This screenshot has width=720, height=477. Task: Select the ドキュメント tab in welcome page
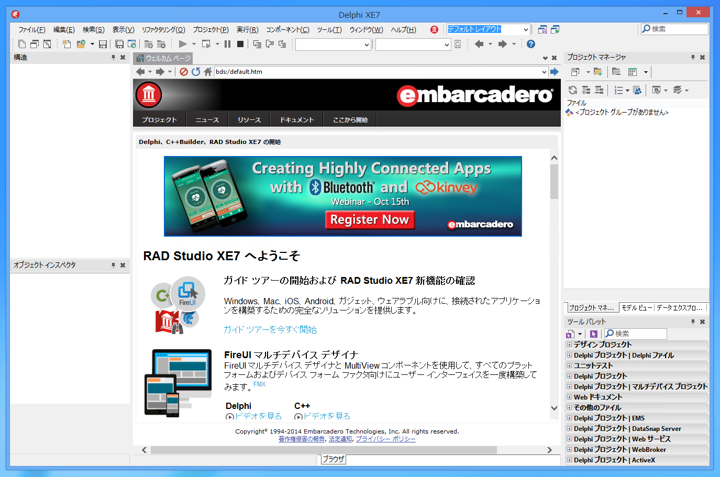pos(297,120)
